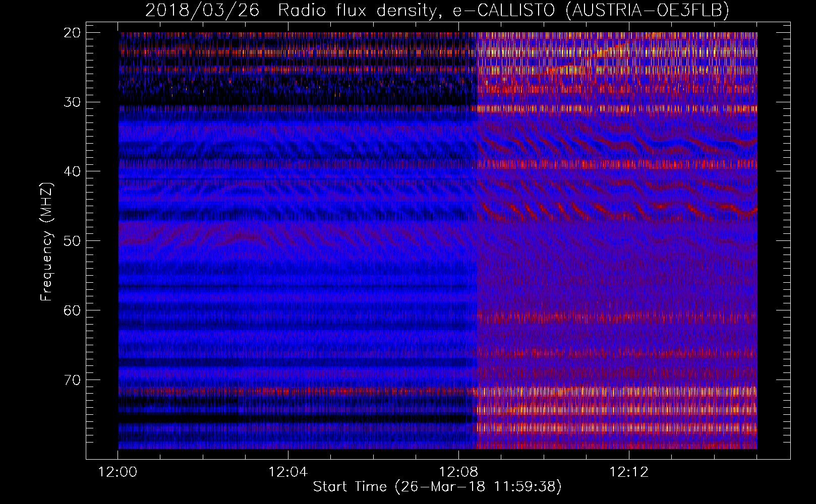This screenshot has height=504, width=816.
Task: Click the frequency tick label "20"
Action: 73,33
